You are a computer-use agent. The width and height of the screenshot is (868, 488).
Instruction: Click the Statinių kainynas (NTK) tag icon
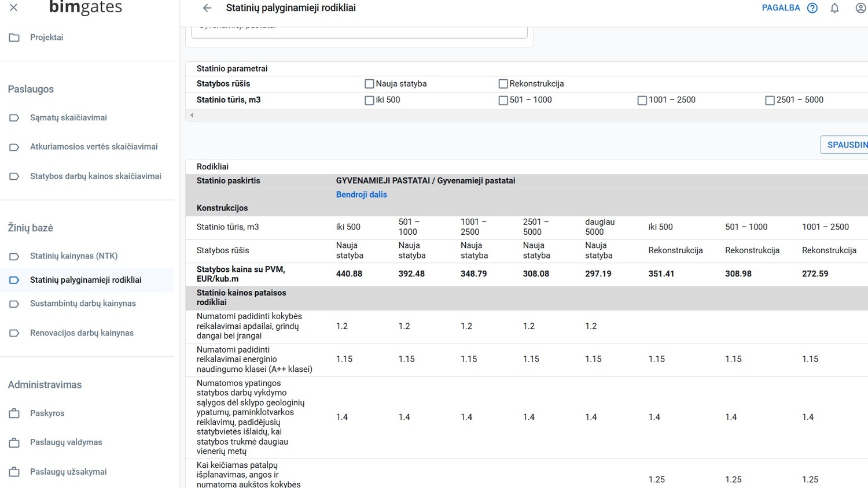pos(14,256)
